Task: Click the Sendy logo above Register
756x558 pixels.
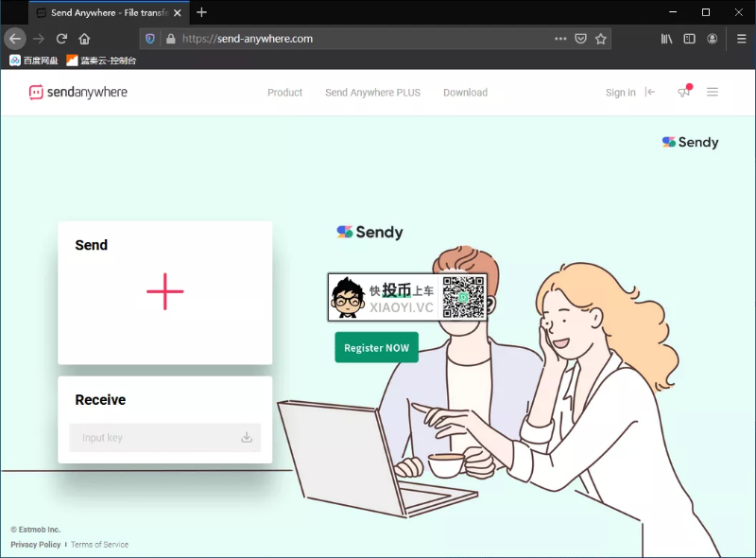Action: (x=369, y=232)
